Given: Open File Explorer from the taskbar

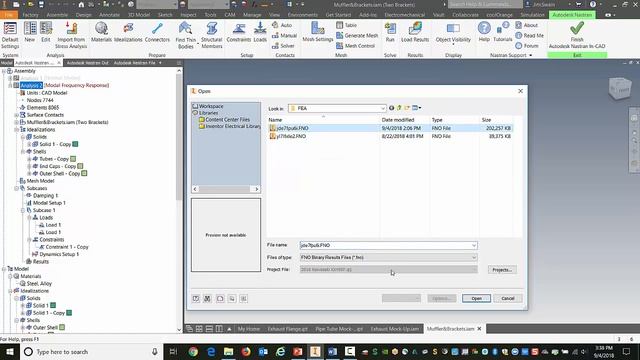Looking at the screenshot, I should (229, 352).
